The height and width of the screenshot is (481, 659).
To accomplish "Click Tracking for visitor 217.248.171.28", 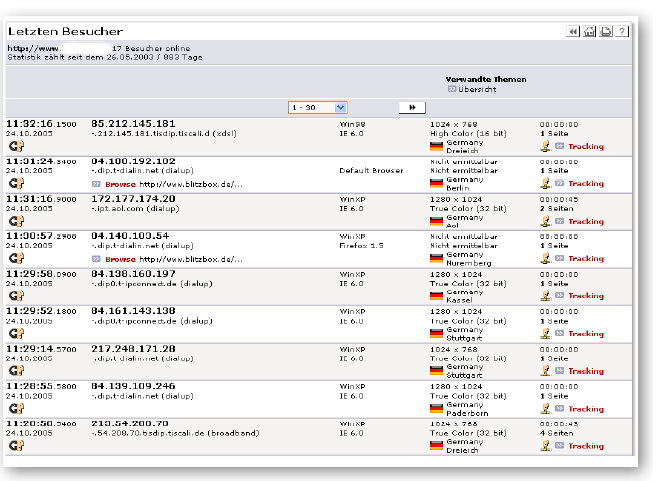I will (586, 371).
